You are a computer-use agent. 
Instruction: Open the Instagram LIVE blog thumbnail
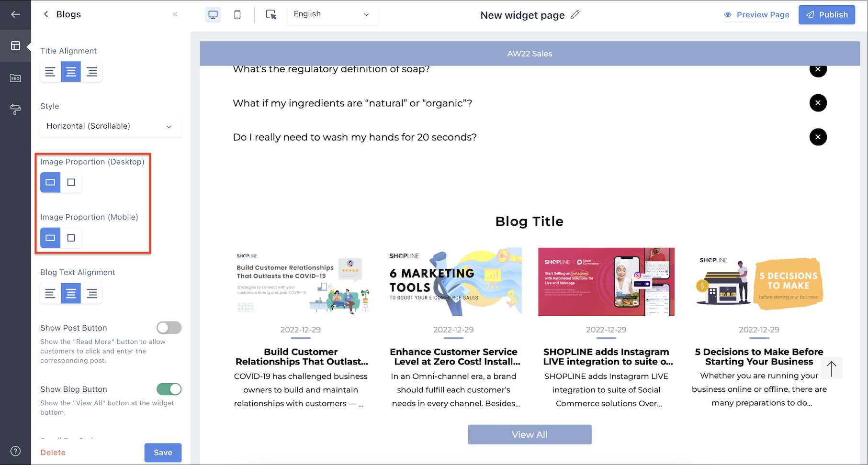(606, 282)
